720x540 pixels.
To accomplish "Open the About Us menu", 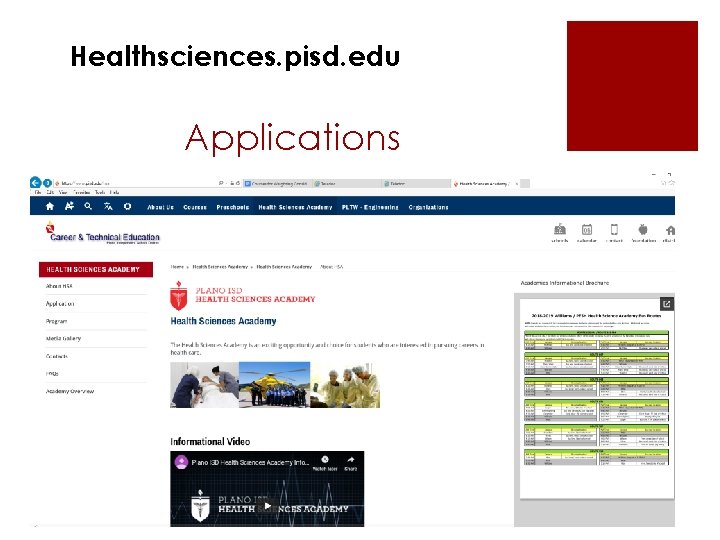I will 160,208.
